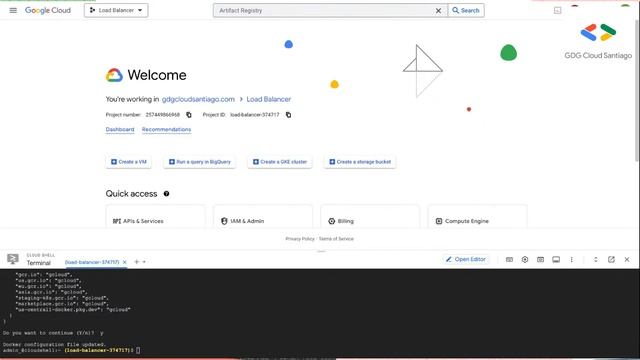Image resolution: width=640 pixels, height=360 pixels.
Task: Open the Terms of Service link
Action: click(x=336, y=239)
